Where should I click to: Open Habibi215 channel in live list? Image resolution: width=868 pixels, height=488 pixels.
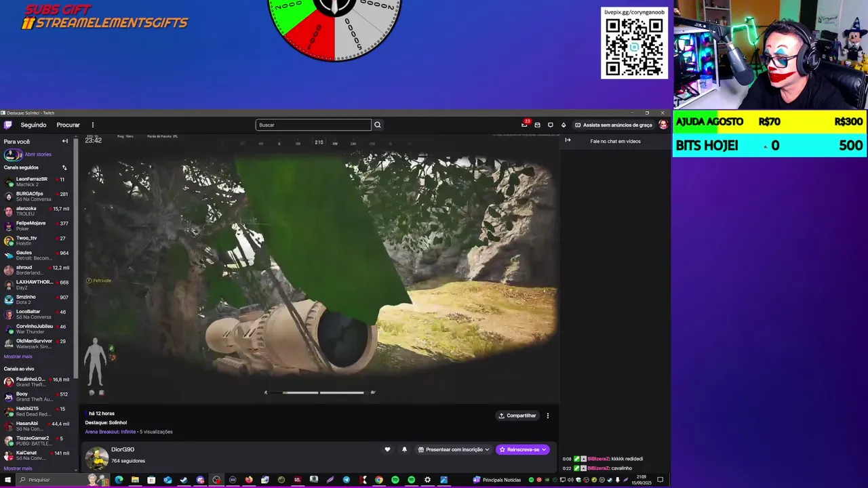pos(38,411)
